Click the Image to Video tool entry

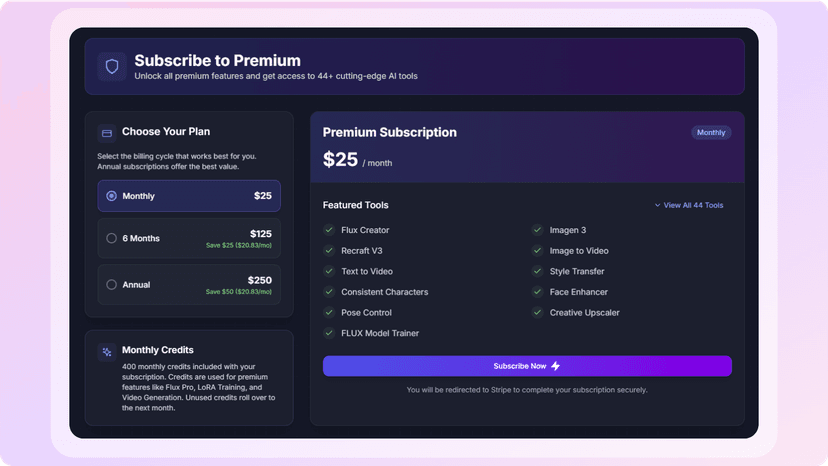[x=579, y=250]
